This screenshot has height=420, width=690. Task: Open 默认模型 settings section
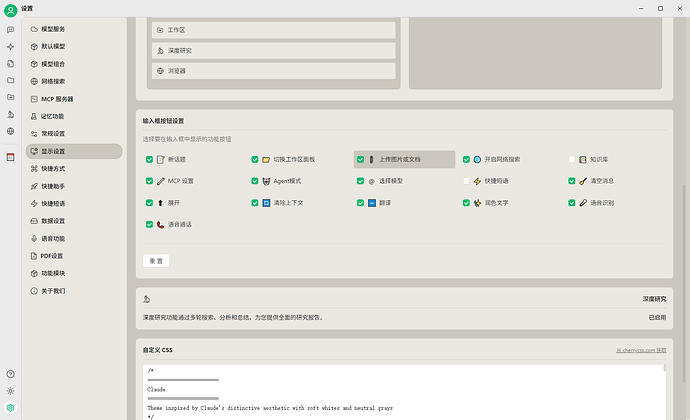coord(73,46)
